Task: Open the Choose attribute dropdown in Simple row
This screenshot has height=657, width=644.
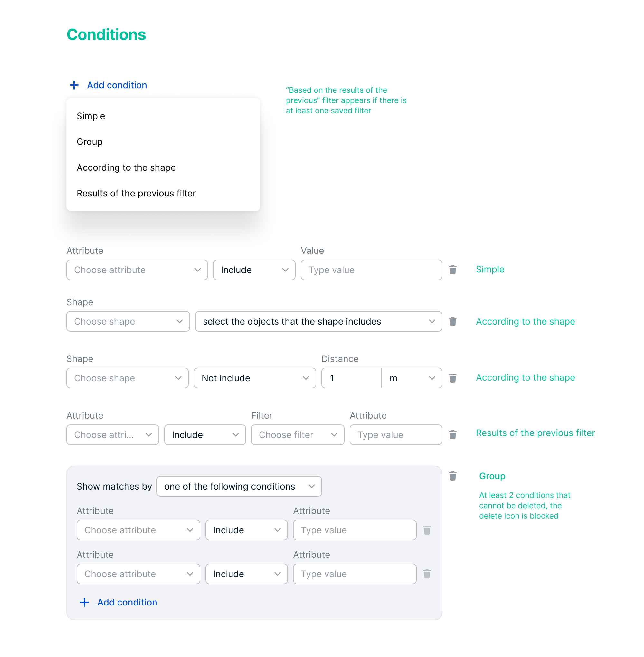Action: pos(137,270)
